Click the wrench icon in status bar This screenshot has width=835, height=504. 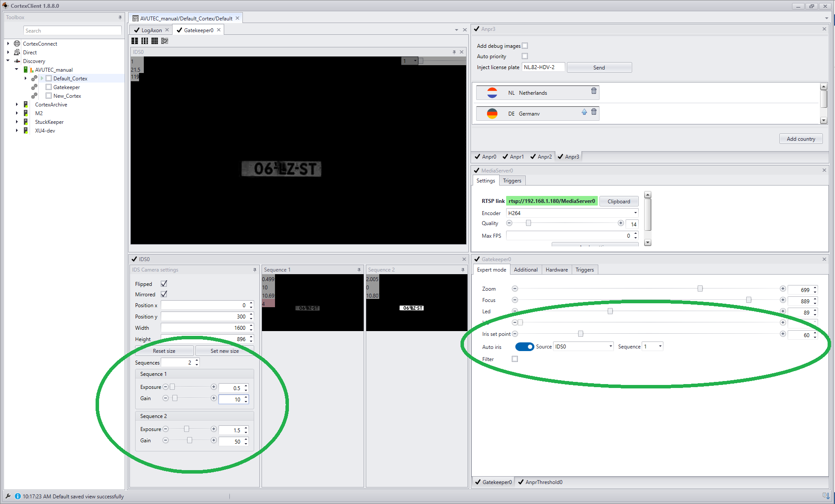coord(8,496)
